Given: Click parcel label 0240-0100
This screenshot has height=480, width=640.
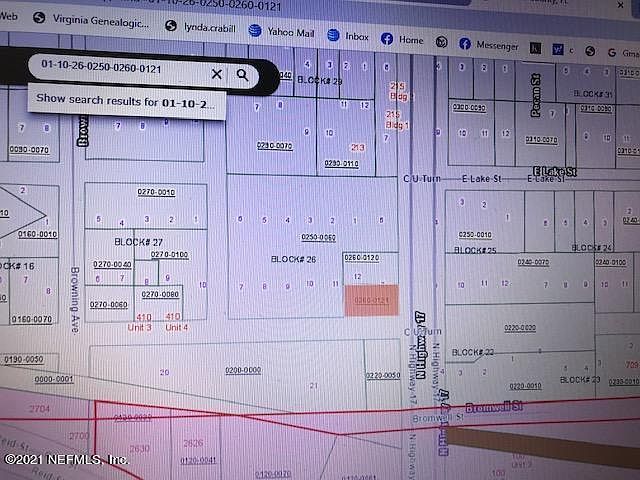Looking at the screenshot, I should pos(611,262).
